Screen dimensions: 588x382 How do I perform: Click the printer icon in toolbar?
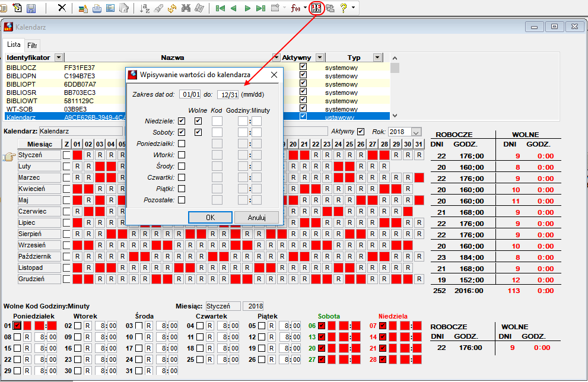pos(97,8)
